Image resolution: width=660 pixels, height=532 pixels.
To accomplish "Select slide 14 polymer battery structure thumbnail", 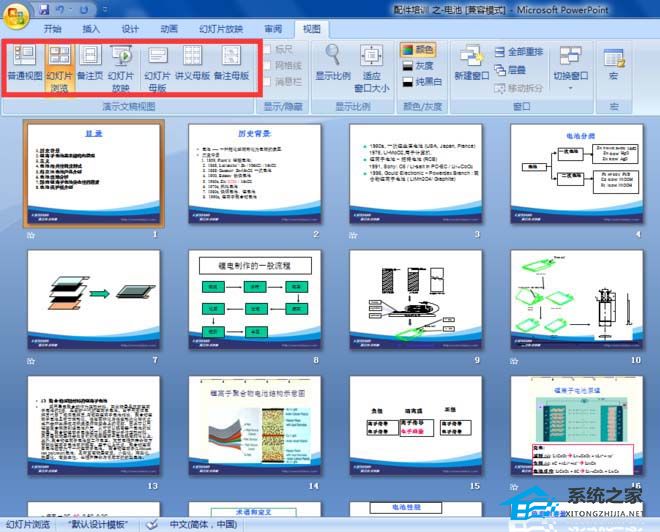I will pyautogui.click(x=255, y=426).
